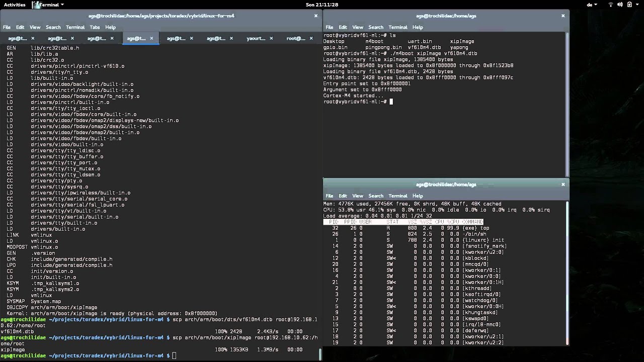Open the Terminal app menu in top bar

point(49,5)
